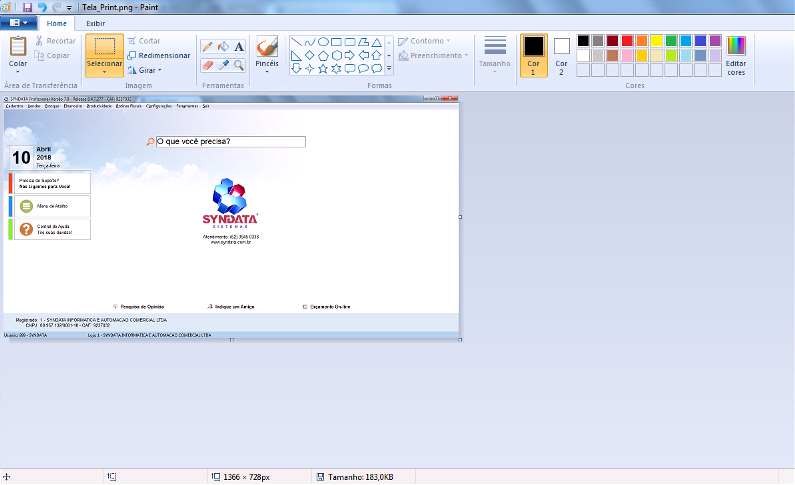Select the Text tool
Screen dimensions: 795x485
point(239,47)
